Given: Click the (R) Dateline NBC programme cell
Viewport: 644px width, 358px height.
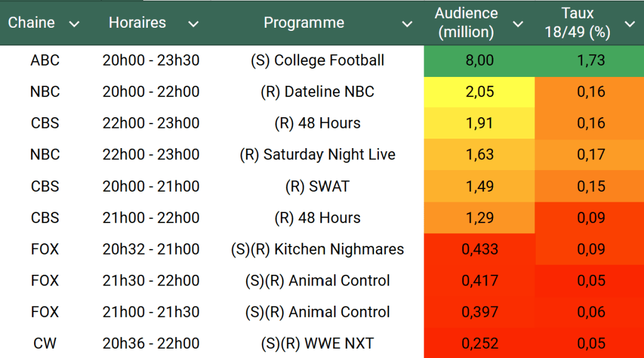Looking at the screenshot, I should click(x=317, y=92).
